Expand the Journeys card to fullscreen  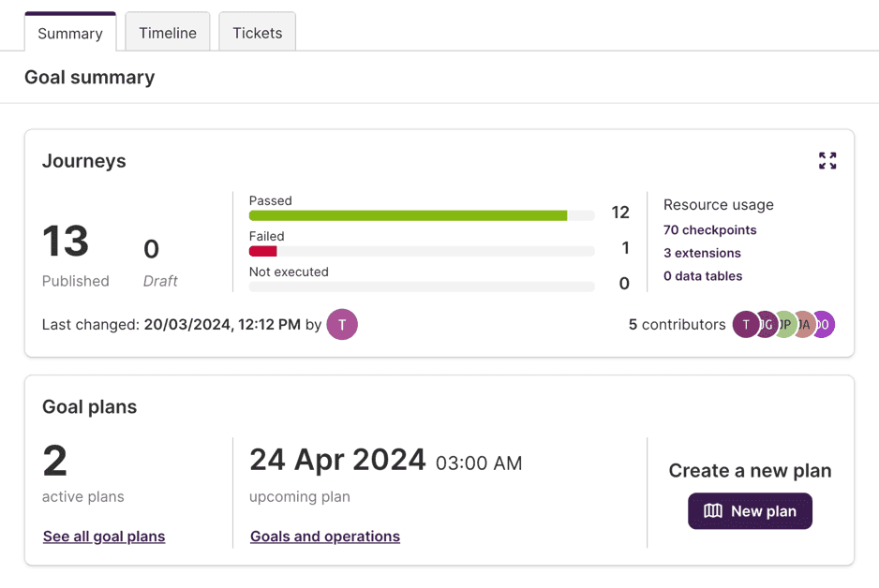[827, 161]
